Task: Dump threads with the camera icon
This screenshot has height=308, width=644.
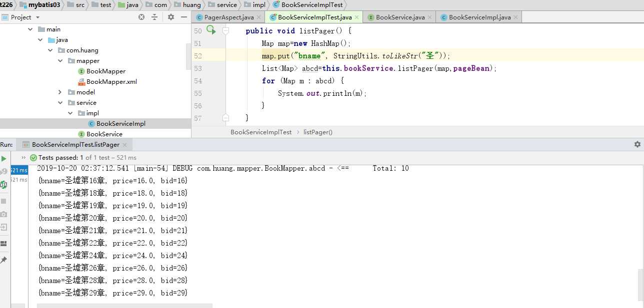Action: (x=3, y=214)
